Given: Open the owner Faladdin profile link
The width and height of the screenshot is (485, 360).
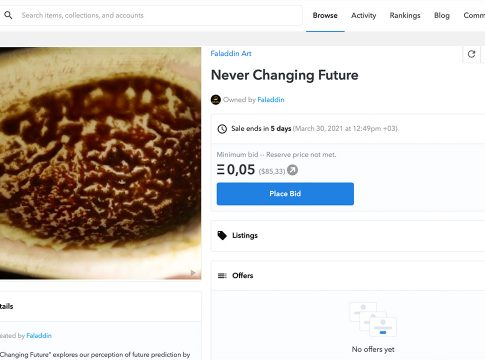Looking at the screenshot, I should point(271,100).
